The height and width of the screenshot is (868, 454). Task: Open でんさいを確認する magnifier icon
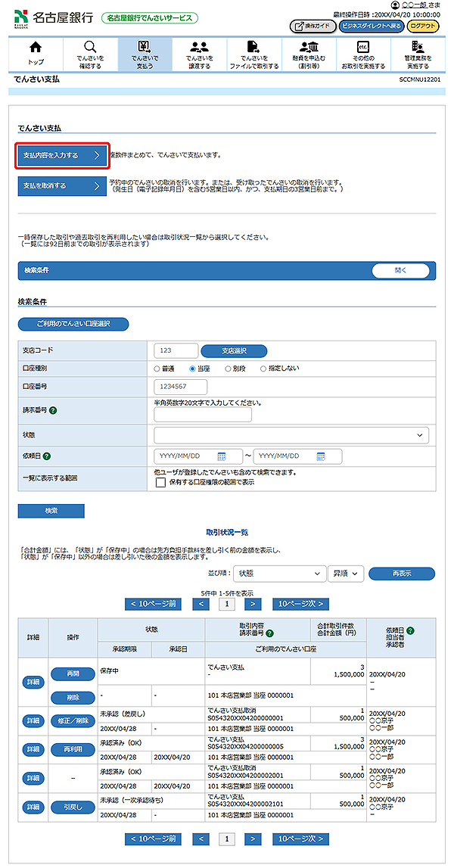(90, 47)
